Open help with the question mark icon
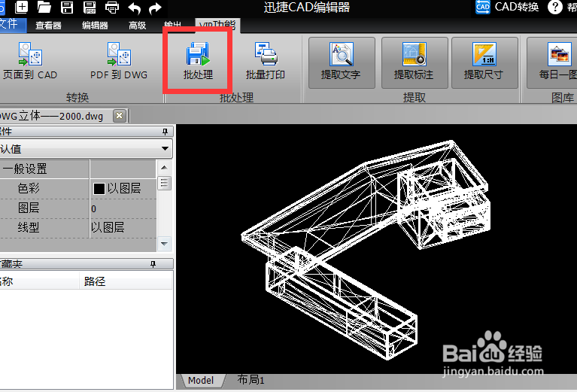 pos(554,7)
